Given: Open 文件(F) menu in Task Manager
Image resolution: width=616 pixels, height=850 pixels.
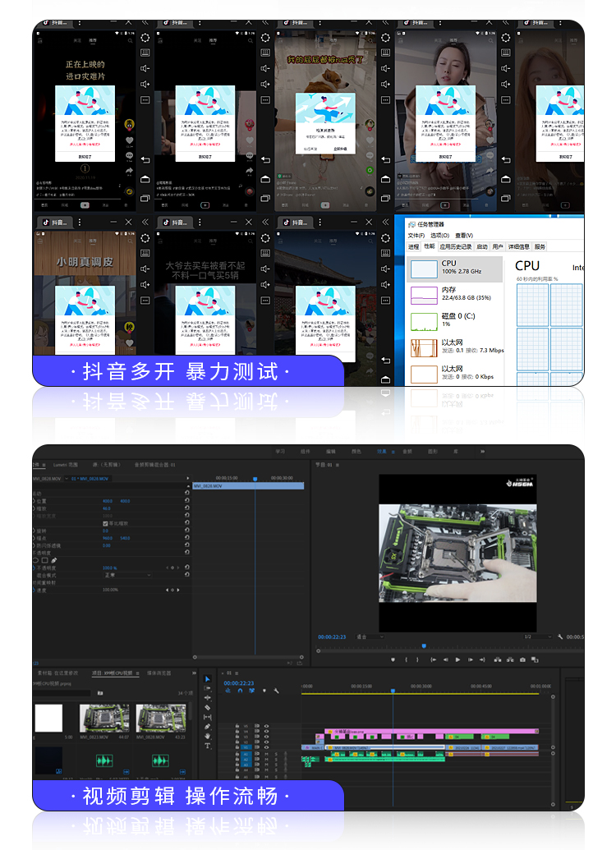Looking at the screenshot, I should [416, 235].
